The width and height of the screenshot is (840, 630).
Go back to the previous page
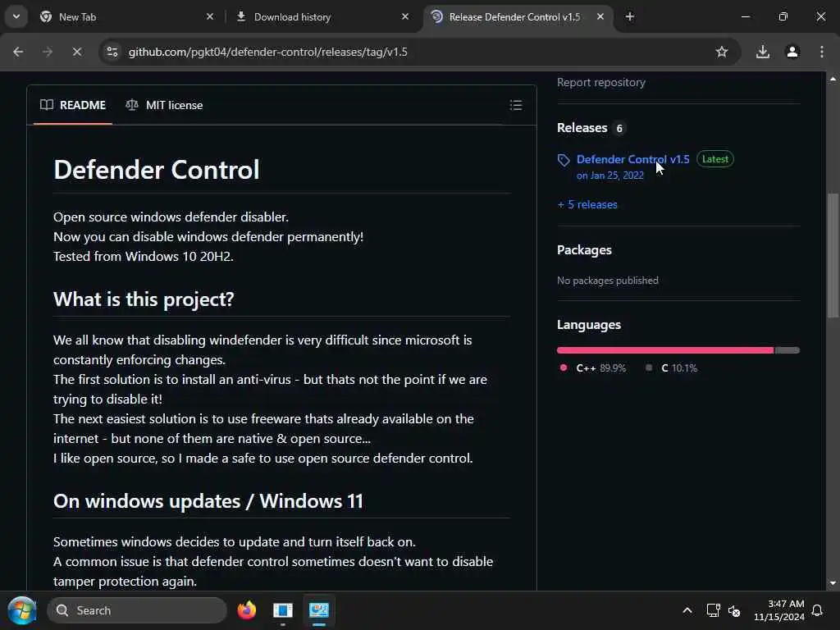(18, 52)
